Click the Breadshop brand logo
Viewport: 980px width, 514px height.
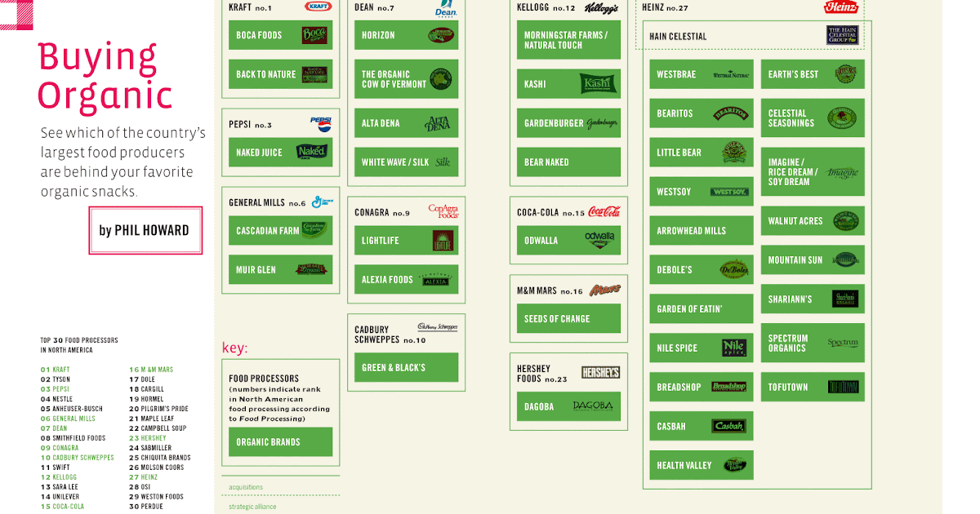(728, 387)
